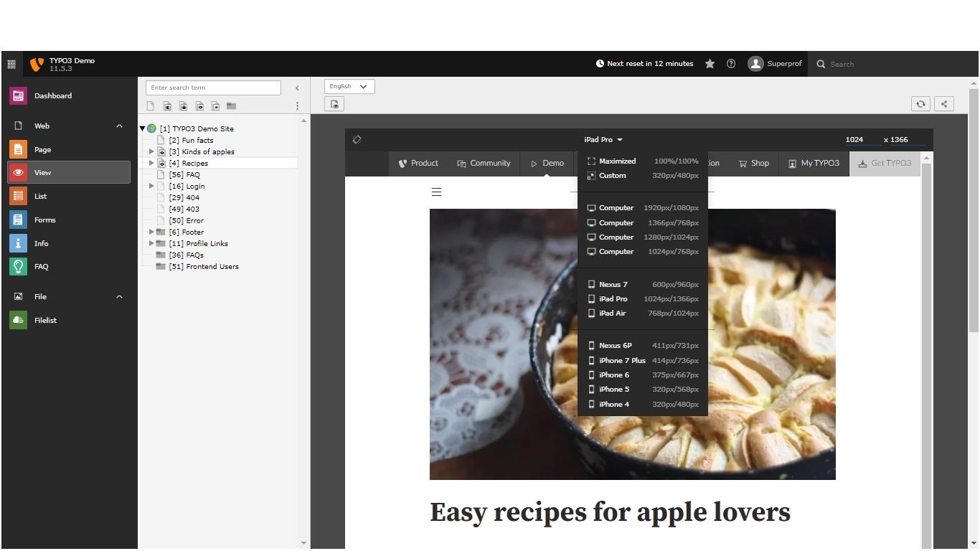Click the Get TYPO3 button in the preview
The height and width of the screenshot is (551, 980).
885,163
